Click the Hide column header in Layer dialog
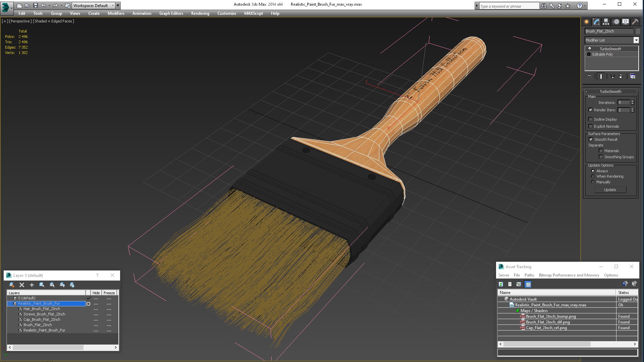Viewport: 644px width, 362px height. coord(96,293)
